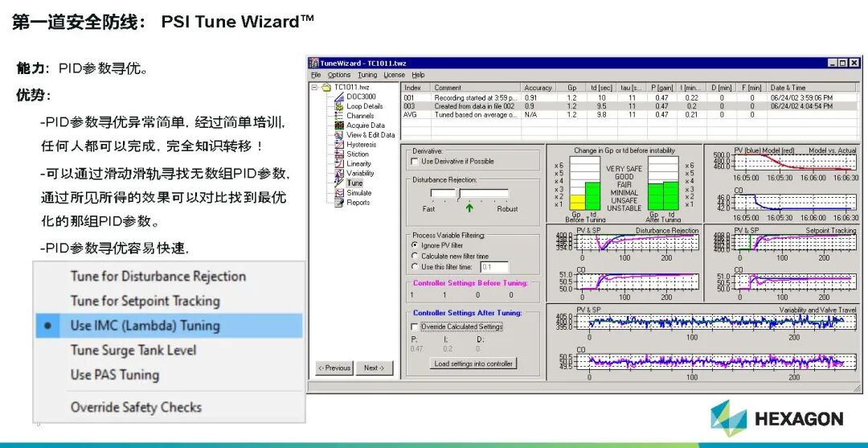Enable Use Derivative if Possible checkbox

pyautogui.click(x=415, y=161)
